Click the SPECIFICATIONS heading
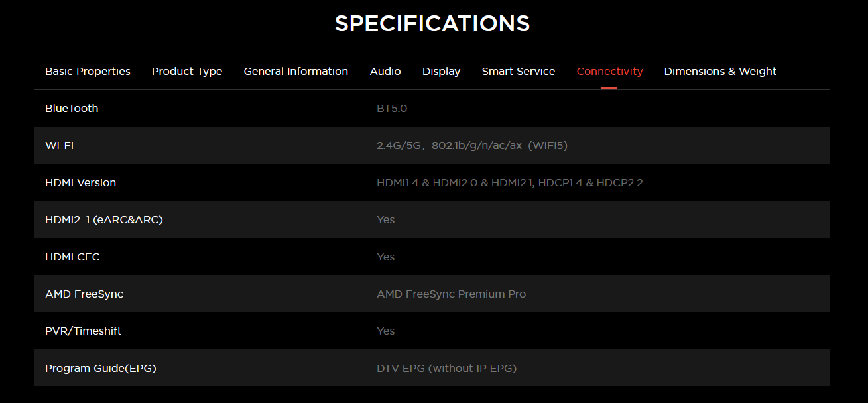Image resolution: width=868 pixels, height=403 pixels. pos(432,24)
